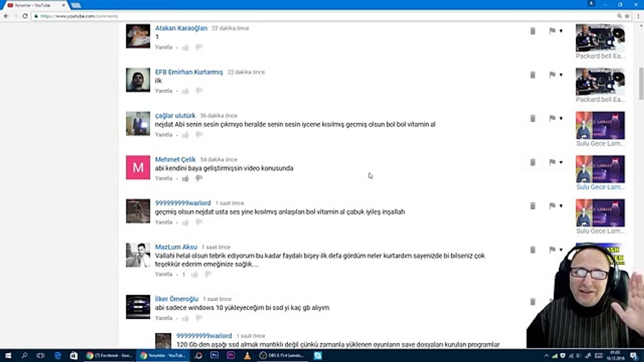Dislike Atakan Karaoğlan's comment

(x=199, y=47)
